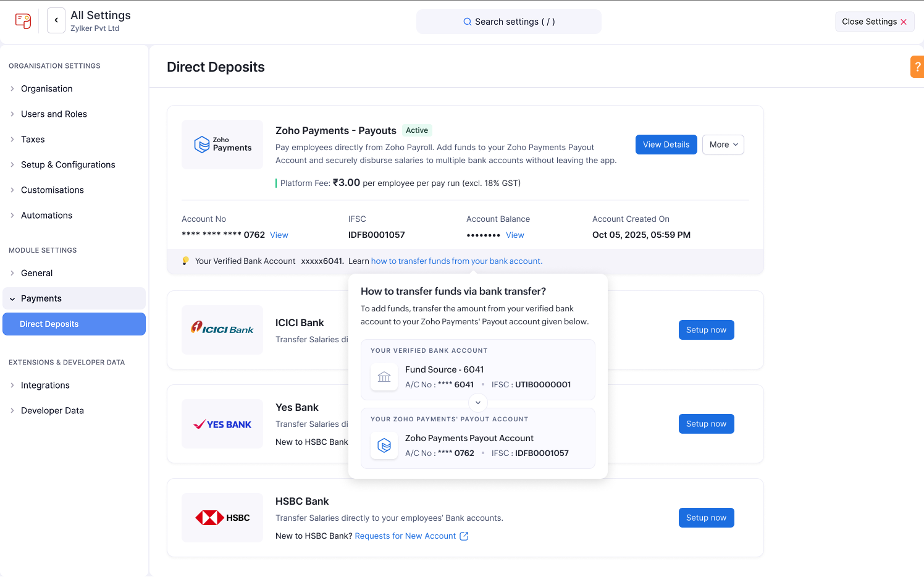Click the external-link icon after Requests for New Account
This screenshot has height=577, width=924.
click(x=464, y=536)
